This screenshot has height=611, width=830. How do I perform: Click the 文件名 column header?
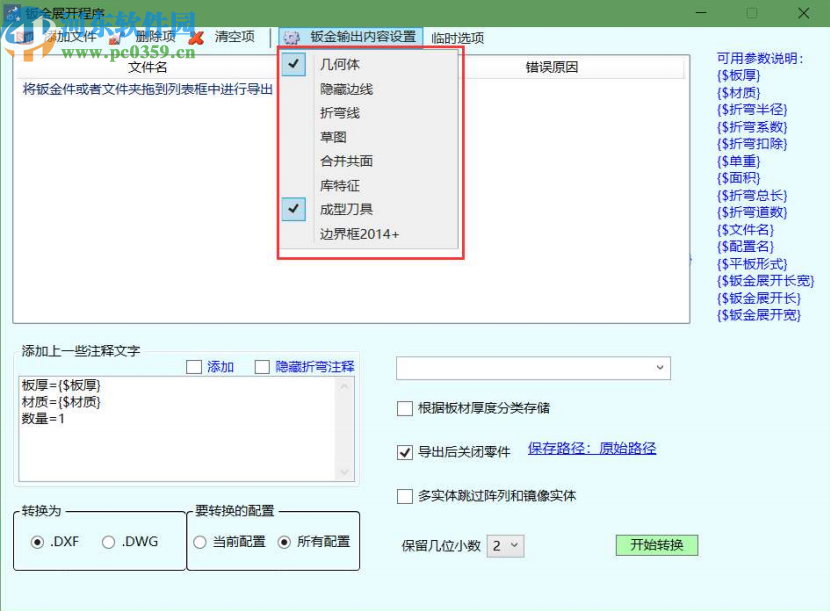(148, 67)
